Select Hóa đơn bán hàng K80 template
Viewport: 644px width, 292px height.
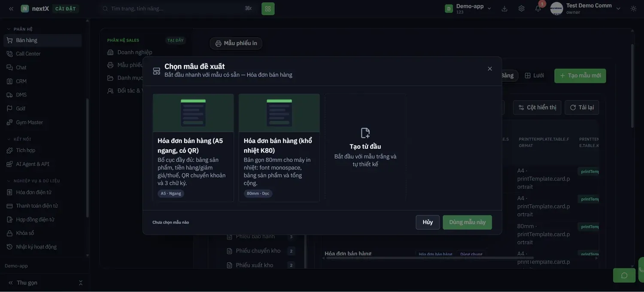pyautogui.click(x=279, y=148)
